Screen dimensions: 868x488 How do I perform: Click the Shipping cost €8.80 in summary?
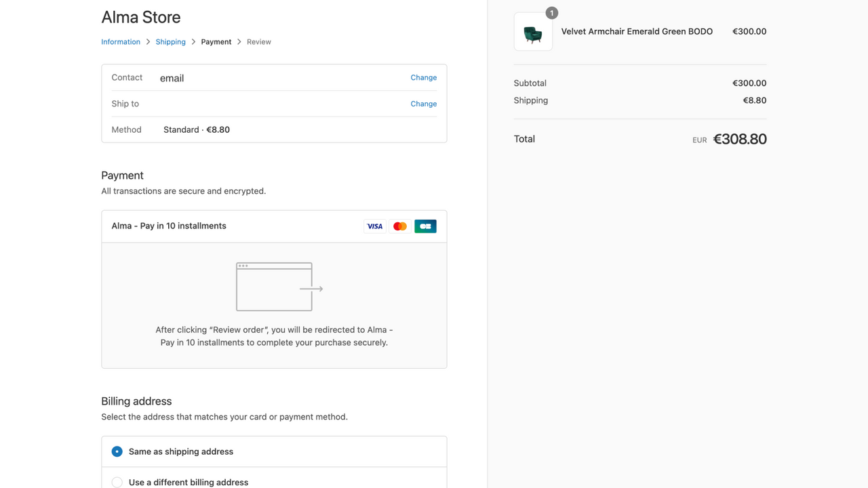click(755, 100)
